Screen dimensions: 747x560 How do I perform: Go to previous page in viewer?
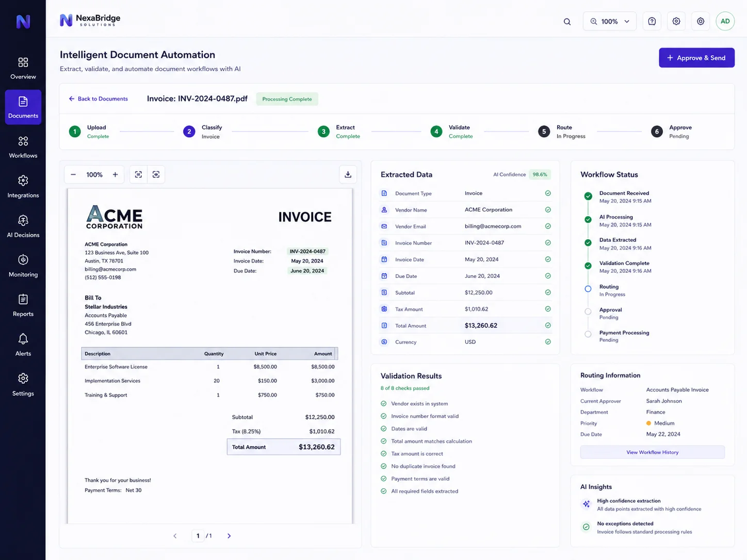coord(175,536)
